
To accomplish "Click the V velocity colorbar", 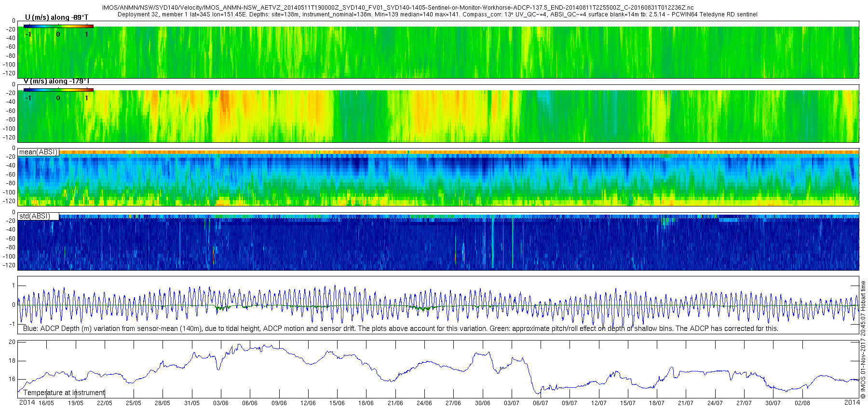I will pos(58,90).
